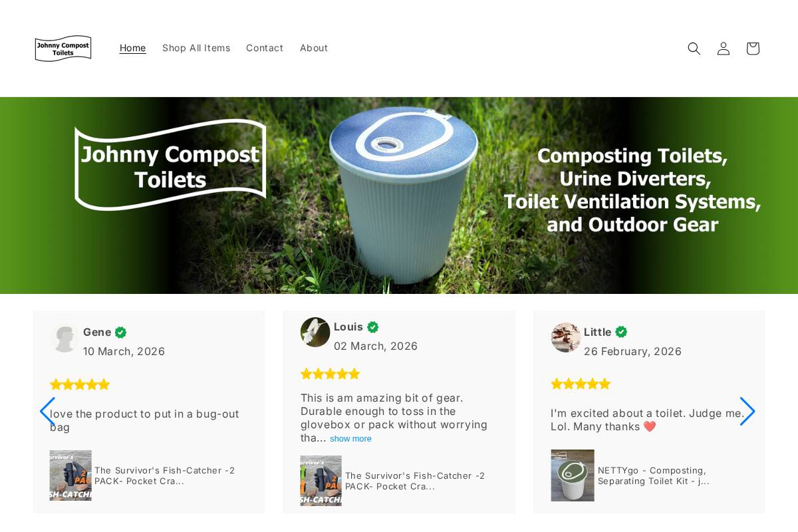The width and height of the screenshot is (798, 532).
Task: Click the account login icon
Action: [x=723, y=48]
